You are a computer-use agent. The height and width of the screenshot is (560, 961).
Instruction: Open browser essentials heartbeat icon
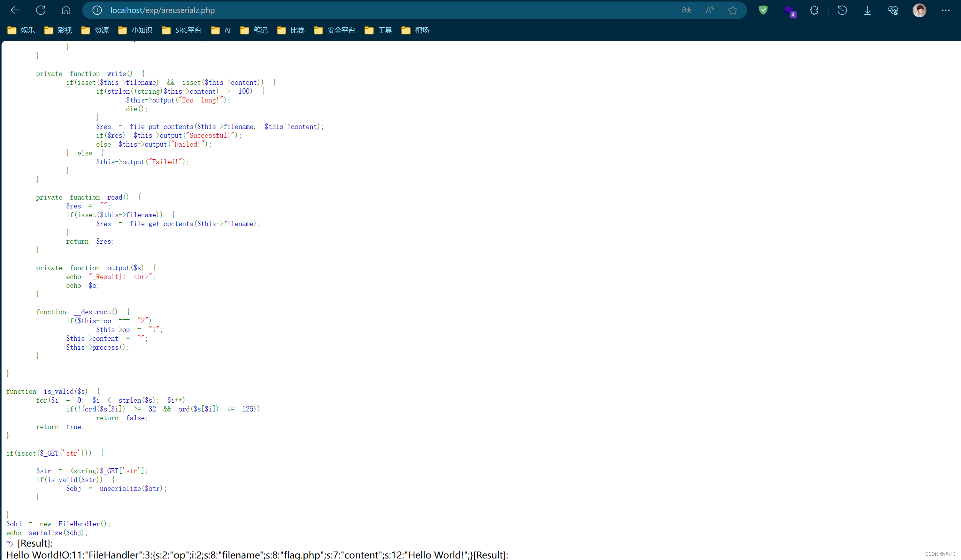tap(893, 10)
